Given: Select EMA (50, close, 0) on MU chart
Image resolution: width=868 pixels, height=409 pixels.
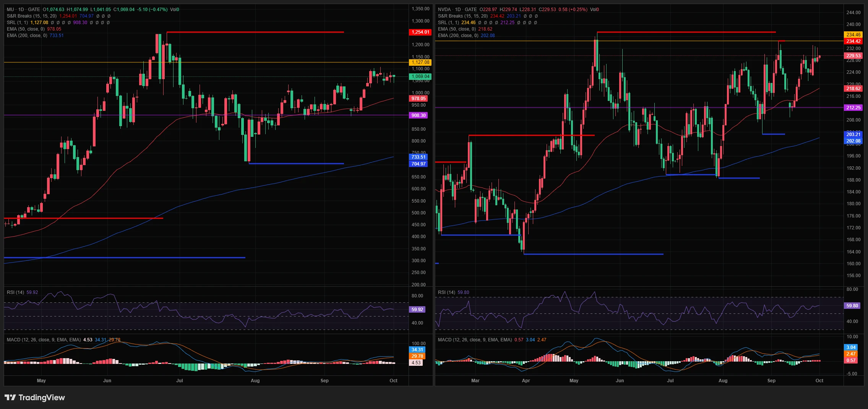Looking at the screenshot, I should (x=26, y=29).
